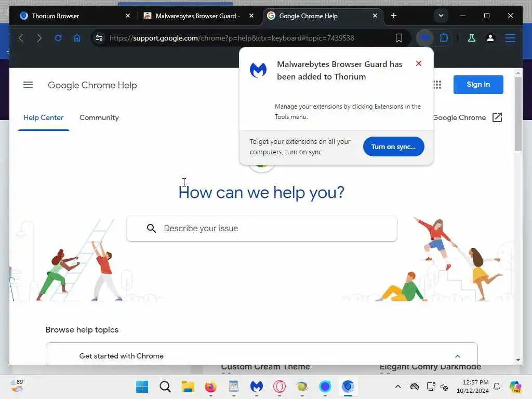Collapse Get started with Chrome section
This screenshot has height=399, width=532.
pyautogui.click(x=457, y=356)
